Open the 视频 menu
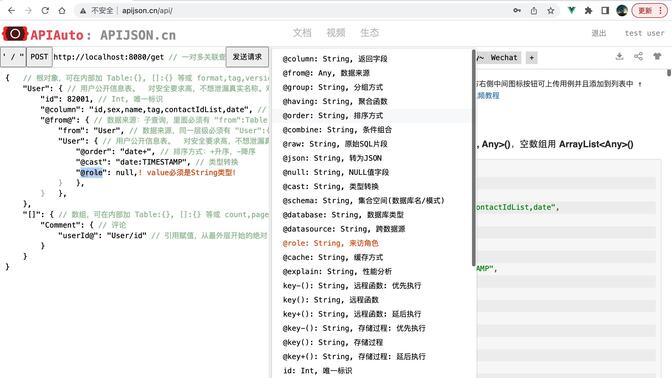The height and width of the screenshot is (378, 672). tap(336, 33)
